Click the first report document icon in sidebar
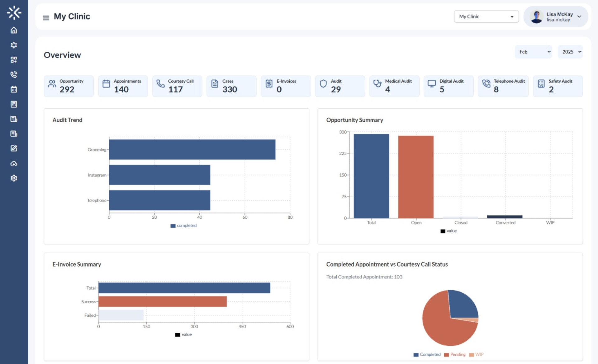 tap(14, 119)
